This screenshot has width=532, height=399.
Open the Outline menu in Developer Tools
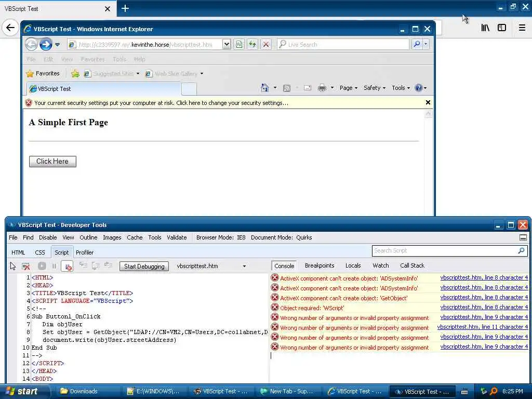(88, 237)
